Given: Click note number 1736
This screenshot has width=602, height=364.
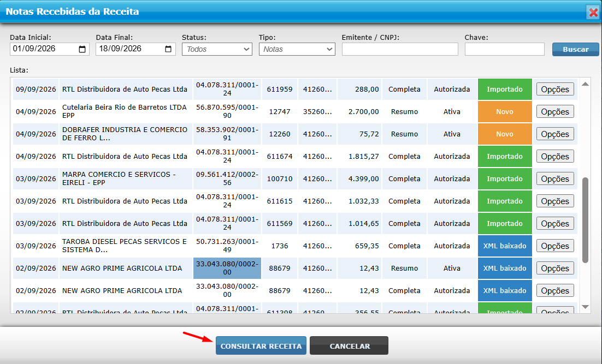Looking at the screenshot, I should 280,246.
